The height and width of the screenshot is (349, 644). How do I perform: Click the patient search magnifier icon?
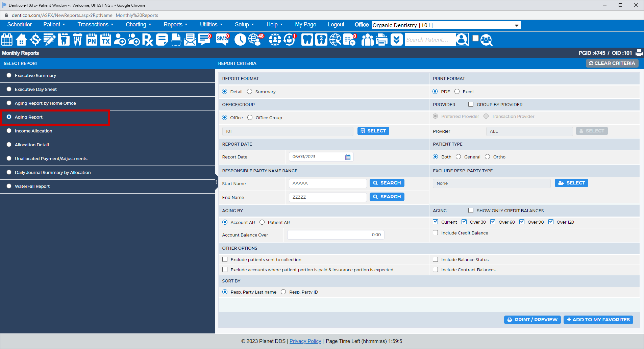tap(462, 40)
